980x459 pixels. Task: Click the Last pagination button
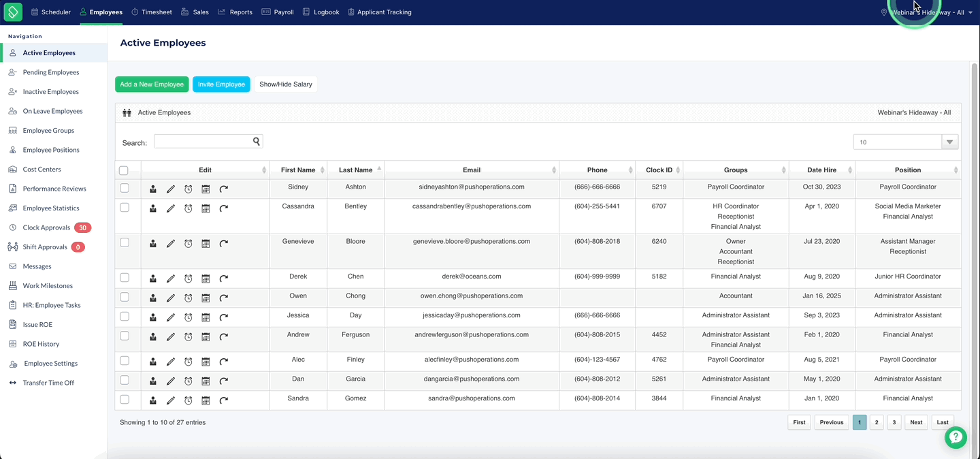coord(943,422)
